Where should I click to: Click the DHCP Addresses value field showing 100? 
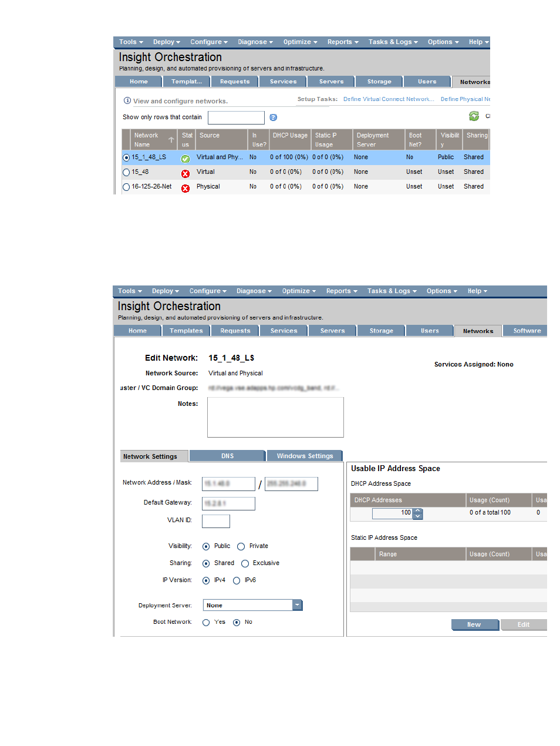[393, 513]
